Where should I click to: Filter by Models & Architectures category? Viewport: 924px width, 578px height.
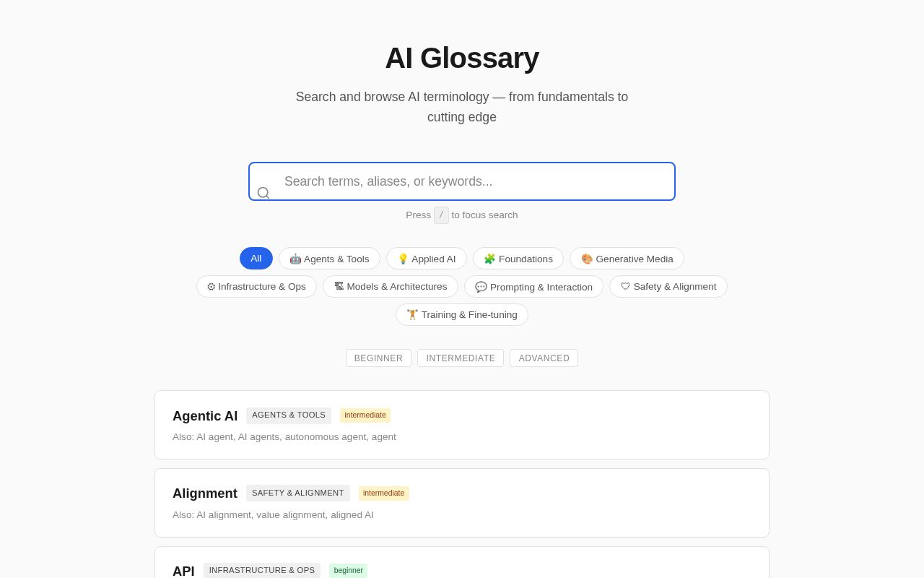pos(391,287)
